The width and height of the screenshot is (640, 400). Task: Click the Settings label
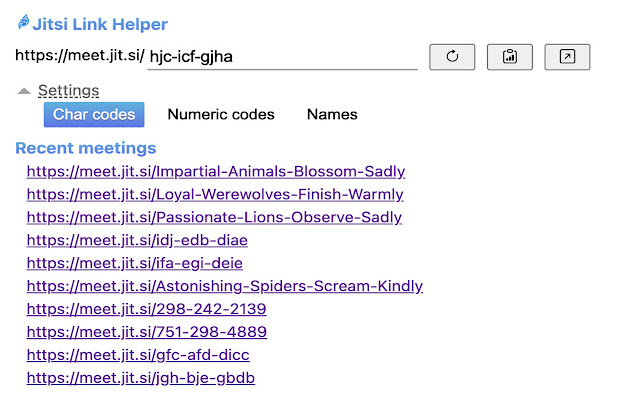click(68, 91)
